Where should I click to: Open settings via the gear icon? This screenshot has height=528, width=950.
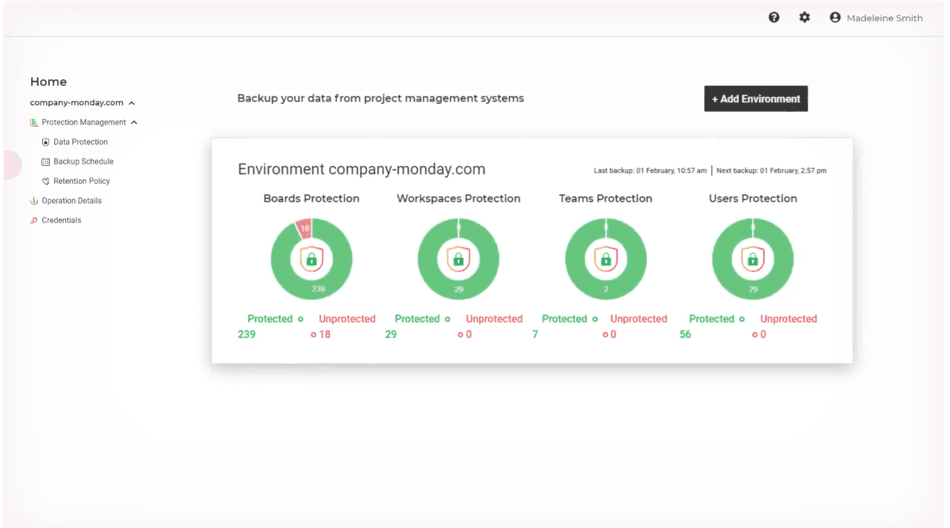click(804, 17)
